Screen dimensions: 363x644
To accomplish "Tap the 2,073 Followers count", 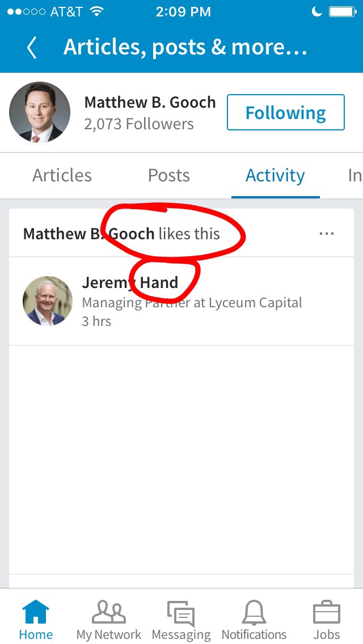I will [x=139, y=124].
